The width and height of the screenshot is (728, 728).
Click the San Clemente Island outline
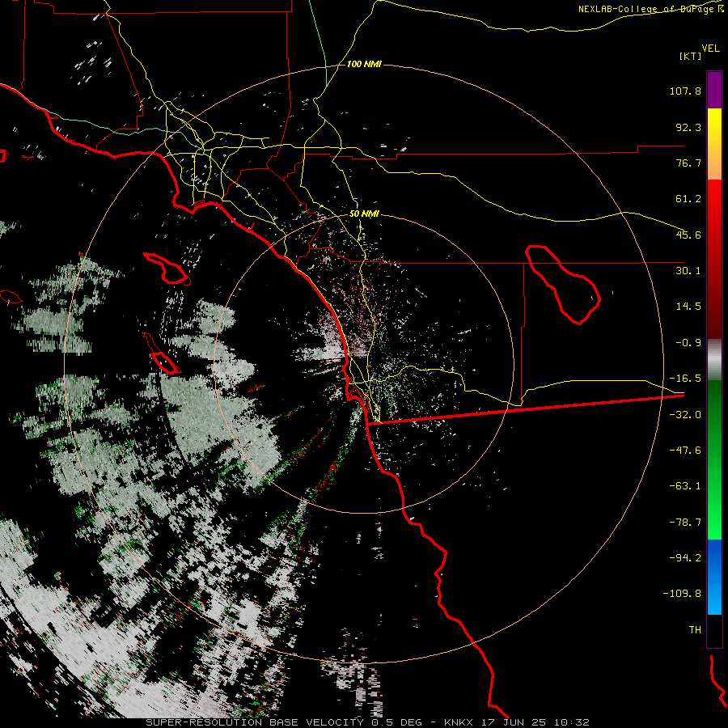coord(162,353)
